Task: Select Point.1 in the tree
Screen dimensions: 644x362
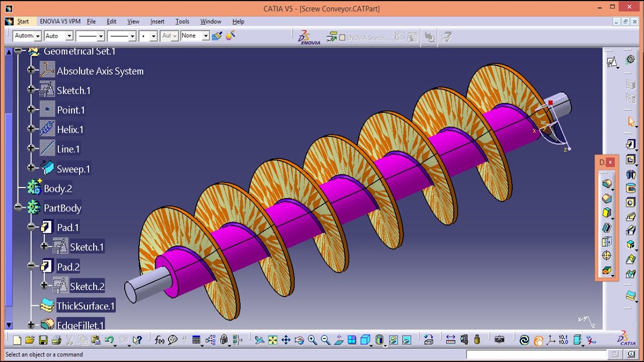Action: [71, 110]
